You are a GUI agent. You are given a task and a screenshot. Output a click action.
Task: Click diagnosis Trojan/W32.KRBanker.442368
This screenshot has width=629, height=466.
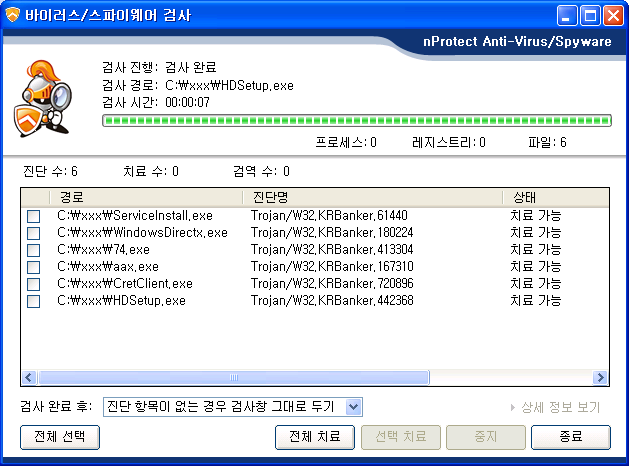[x=332, y=301]
